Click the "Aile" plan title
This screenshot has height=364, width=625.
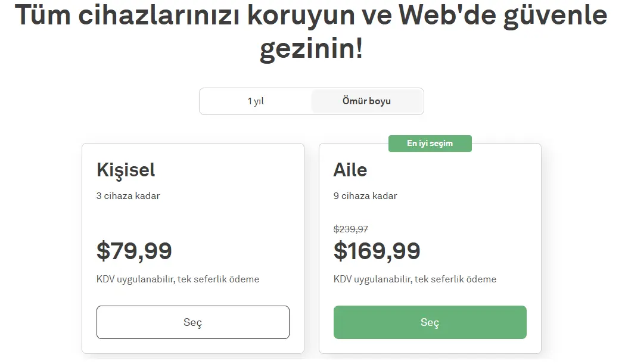(x=350, y=170)
